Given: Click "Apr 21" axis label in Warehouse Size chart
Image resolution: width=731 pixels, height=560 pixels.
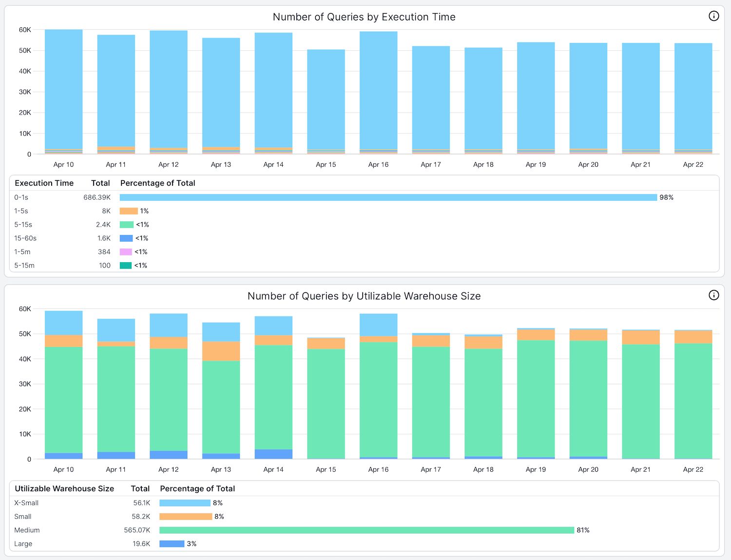Looking at the screenshot, I should [x=641, y=470].
